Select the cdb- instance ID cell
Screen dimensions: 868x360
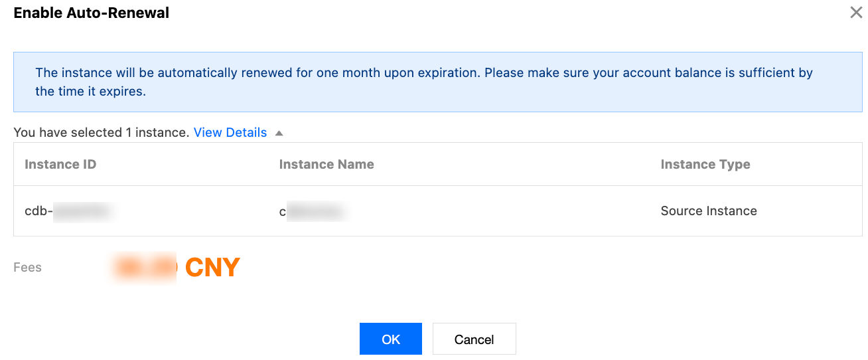66,211
